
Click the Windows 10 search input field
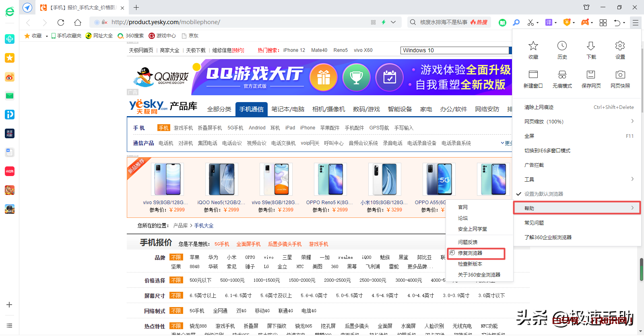(x=455, y=50)
